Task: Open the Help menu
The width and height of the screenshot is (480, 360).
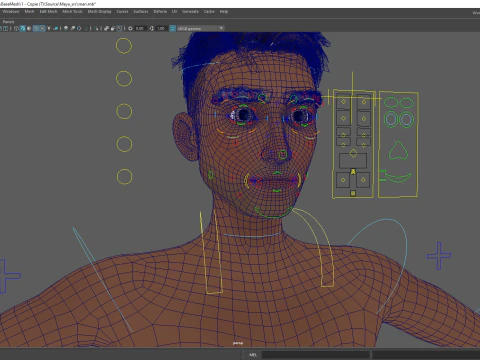Action: coord(224,12)
